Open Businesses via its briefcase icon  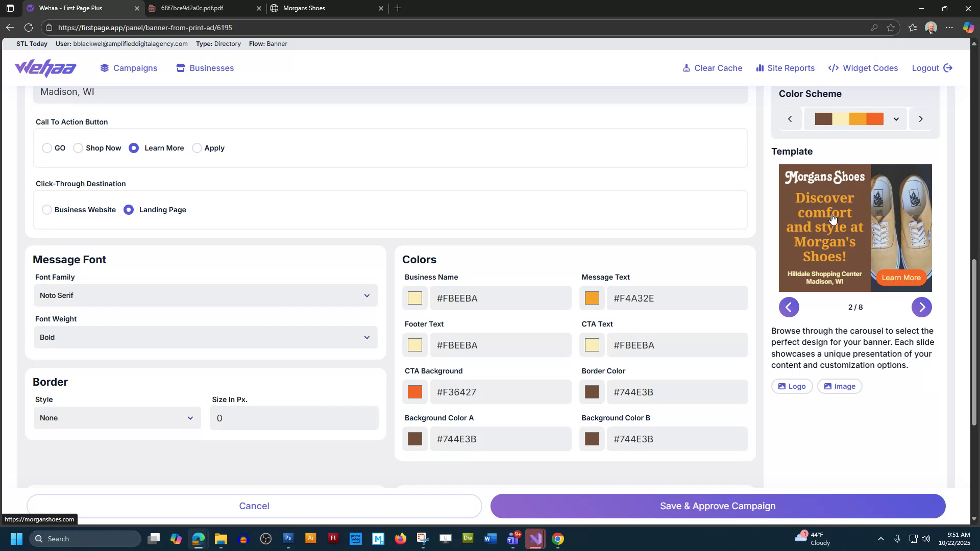pyautogui.click(x=180, y=67)
